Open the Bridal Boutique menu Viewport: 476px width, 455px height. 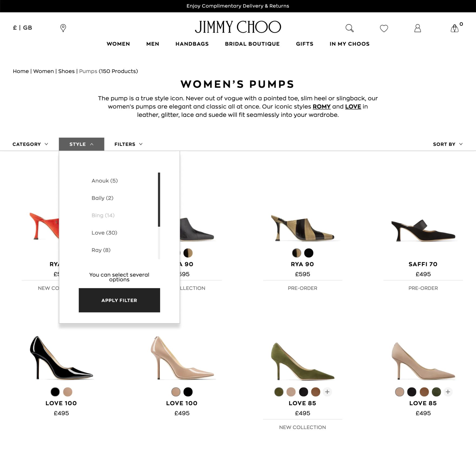click(x=252, y=44)
